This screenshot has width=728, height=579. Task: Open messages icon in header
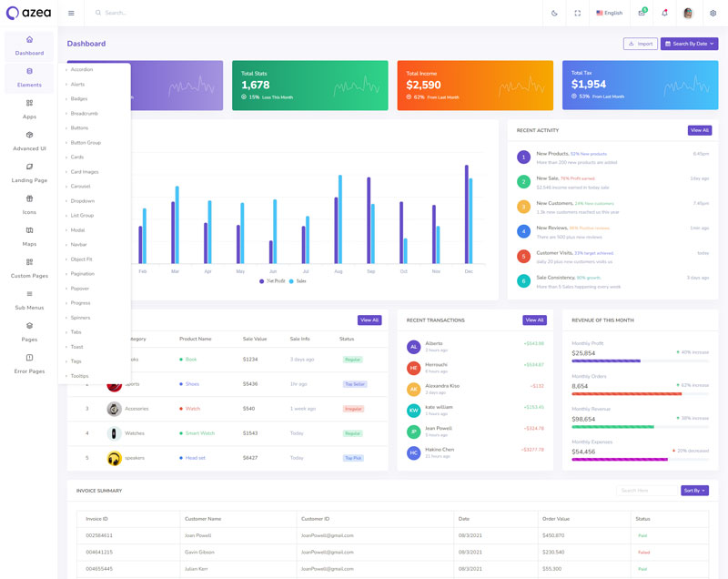pos(642,14)
